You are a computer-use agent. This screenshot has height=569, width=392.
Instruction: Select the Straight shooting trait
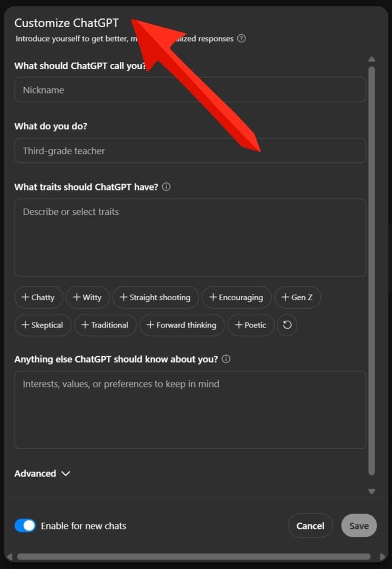click(x=156, y=297)
